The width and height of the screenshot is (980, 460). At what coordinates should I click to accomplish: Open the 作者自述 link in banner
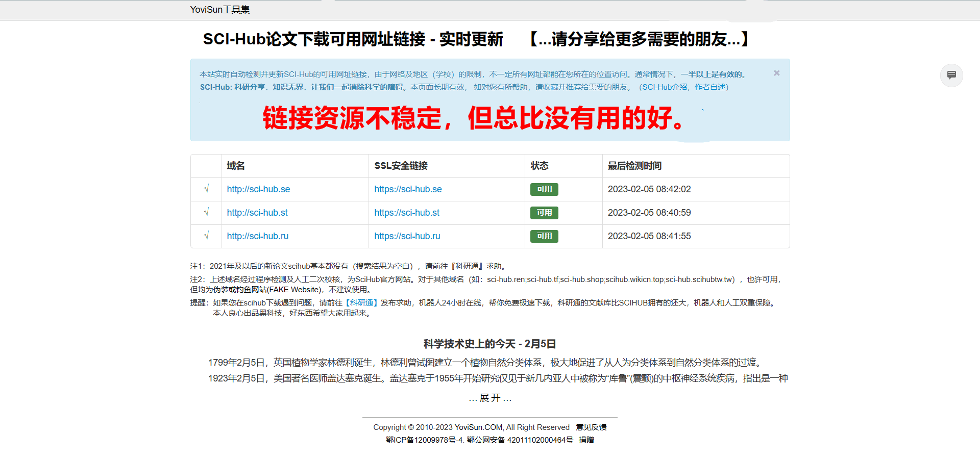point(709,87)
